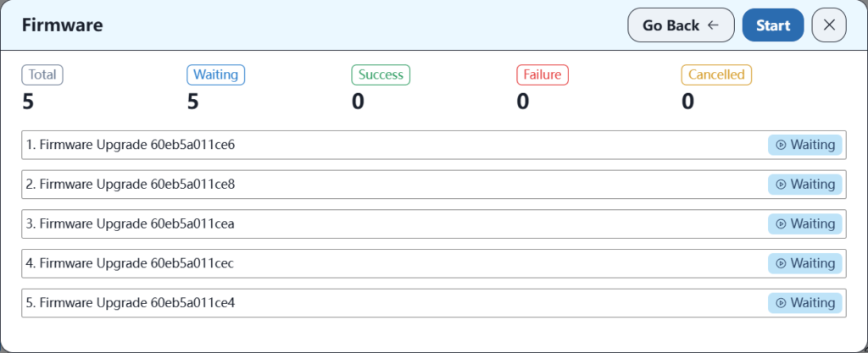Click the play icon on upgrade 60eb5a011cec

coord(781,263)
